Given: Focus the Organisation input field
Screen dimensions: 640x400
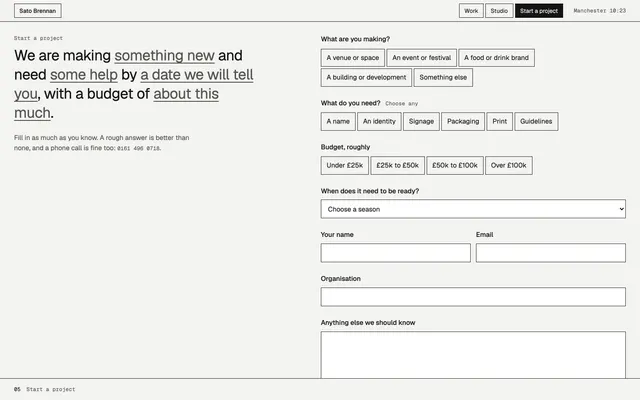Looking at the screenshot, I should point(473,297).
